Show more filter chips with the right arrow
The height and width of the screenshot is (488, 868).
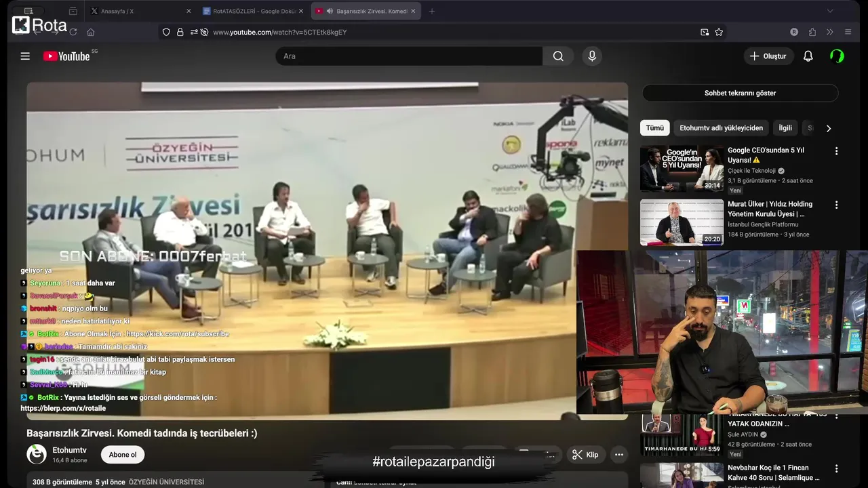(828, 128)
